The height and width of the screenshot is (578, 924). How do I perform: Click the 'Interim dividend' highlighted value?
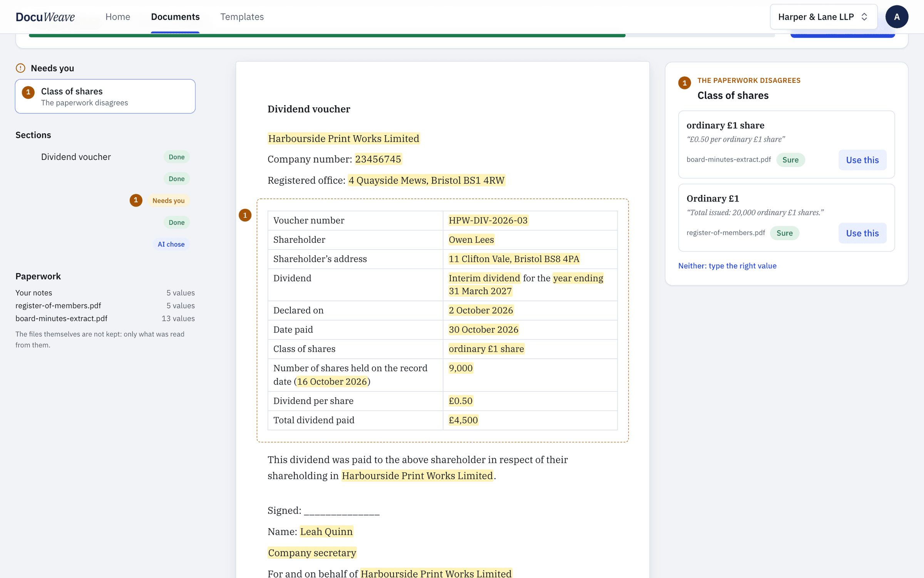(x=484, y=278)
